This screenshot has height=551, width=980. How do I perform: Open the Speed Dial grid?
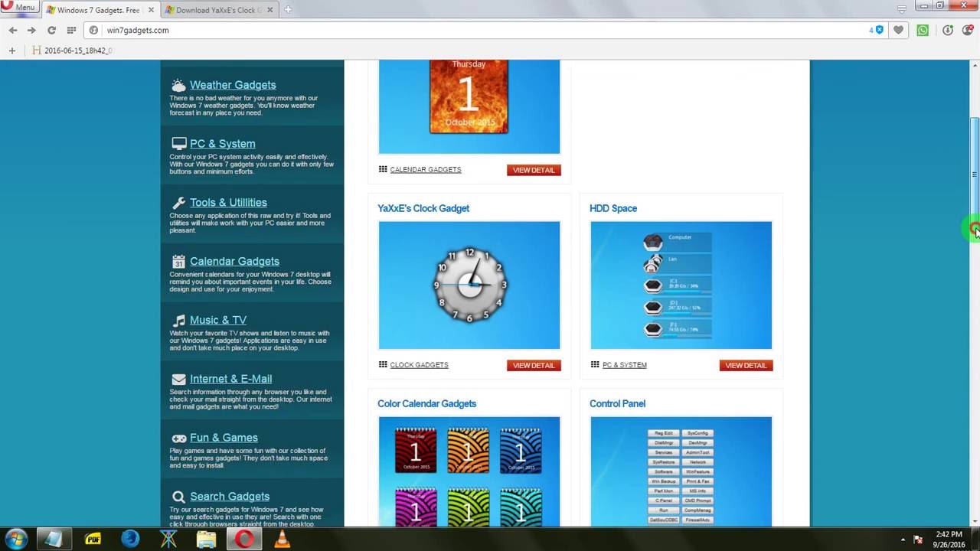[x=71, y=30]
